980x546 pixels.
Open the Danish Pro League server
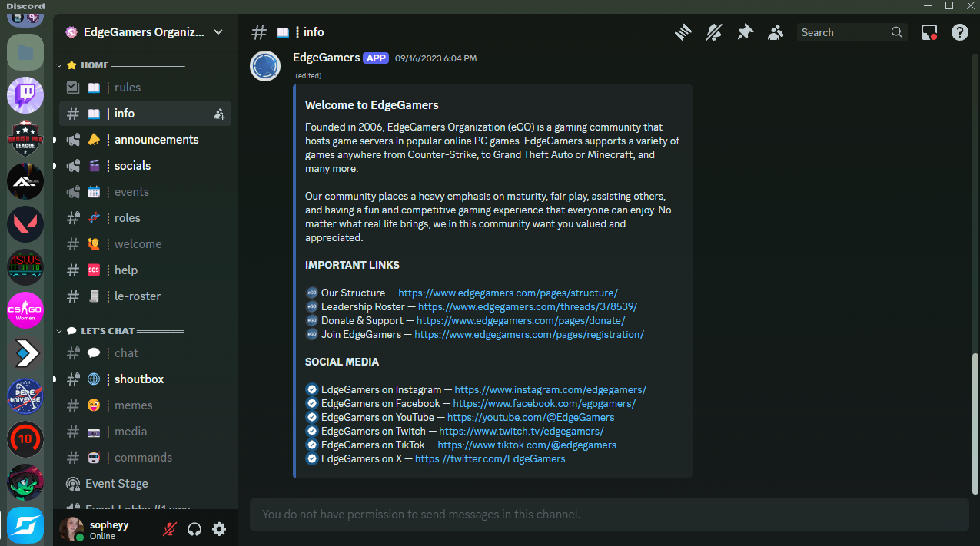click(25, 138)
